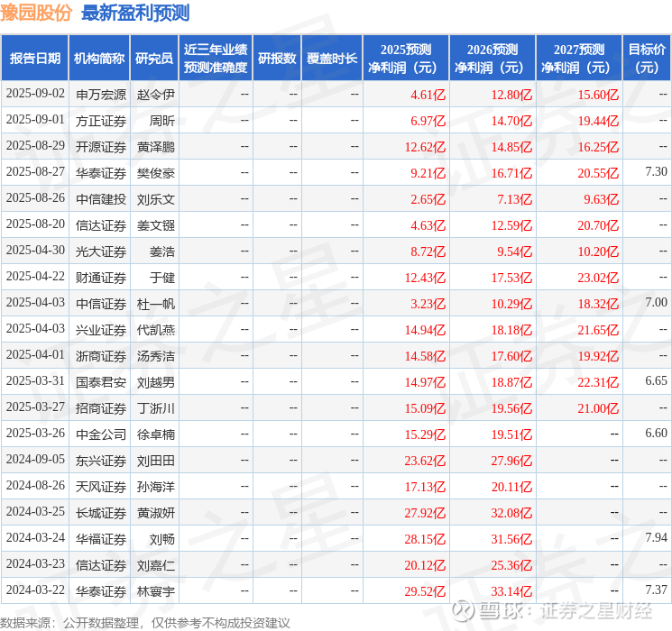Select the 覆盖时长 column header
Viewport: 672px width, 631px height.
click(332, 59)
